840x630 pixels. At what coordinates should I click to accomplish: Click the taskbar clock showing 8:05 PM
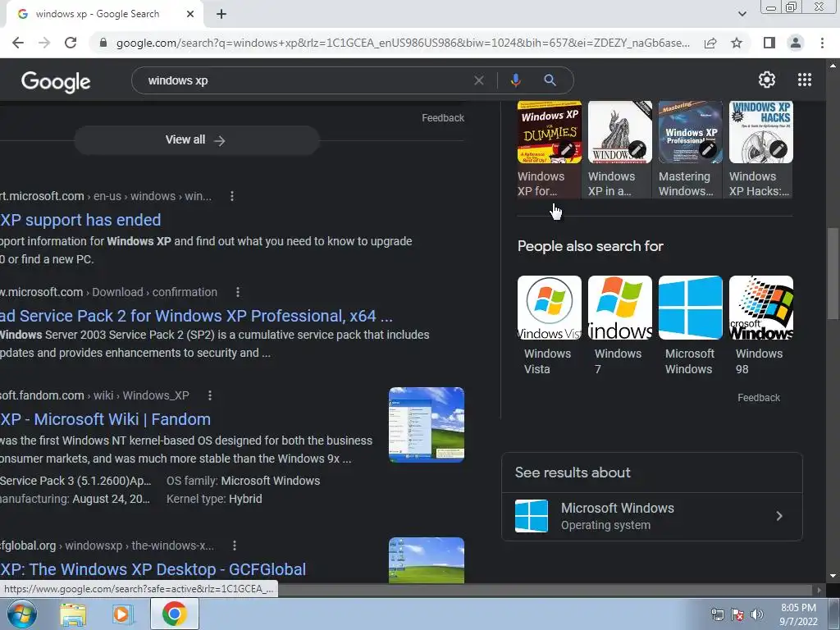pos(798,614)
